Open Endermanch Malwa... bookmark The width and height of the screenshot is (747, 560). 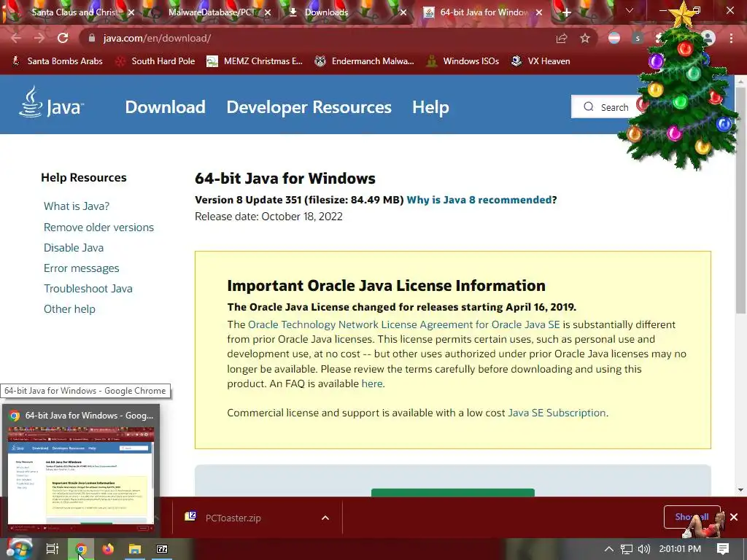coord(365,61)
